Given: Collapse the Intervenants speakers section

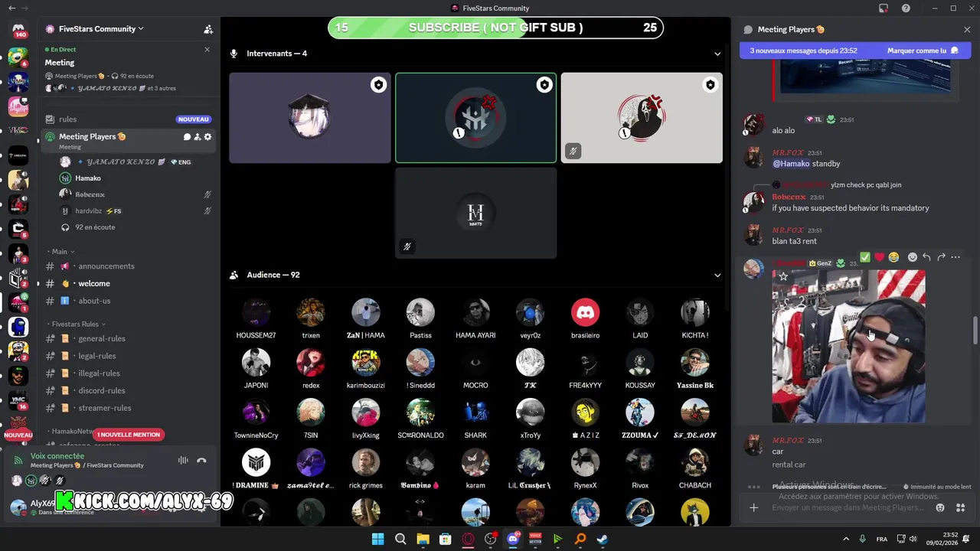Looking at the screenshot, I should 717,54.
